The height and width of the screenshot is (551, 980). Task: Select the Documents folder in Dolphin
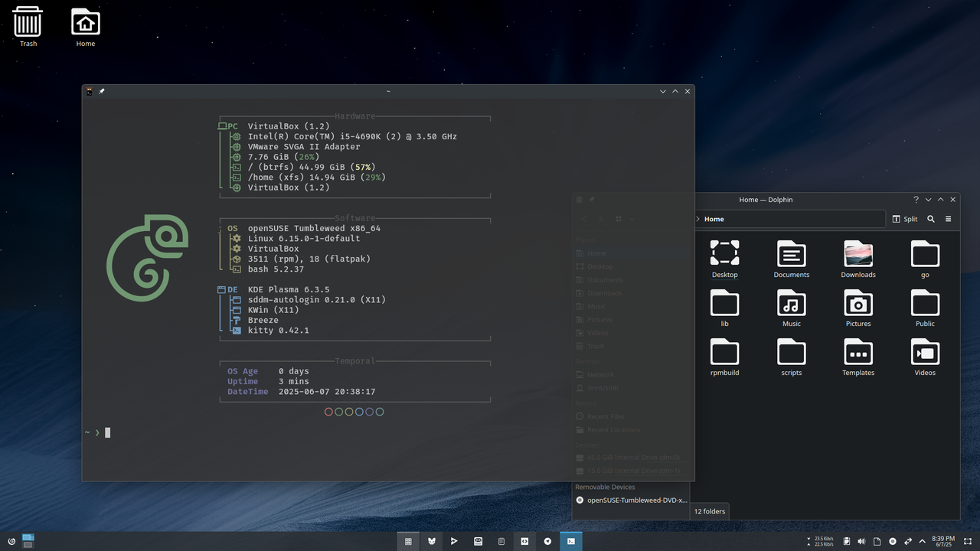tap(791, 259)
